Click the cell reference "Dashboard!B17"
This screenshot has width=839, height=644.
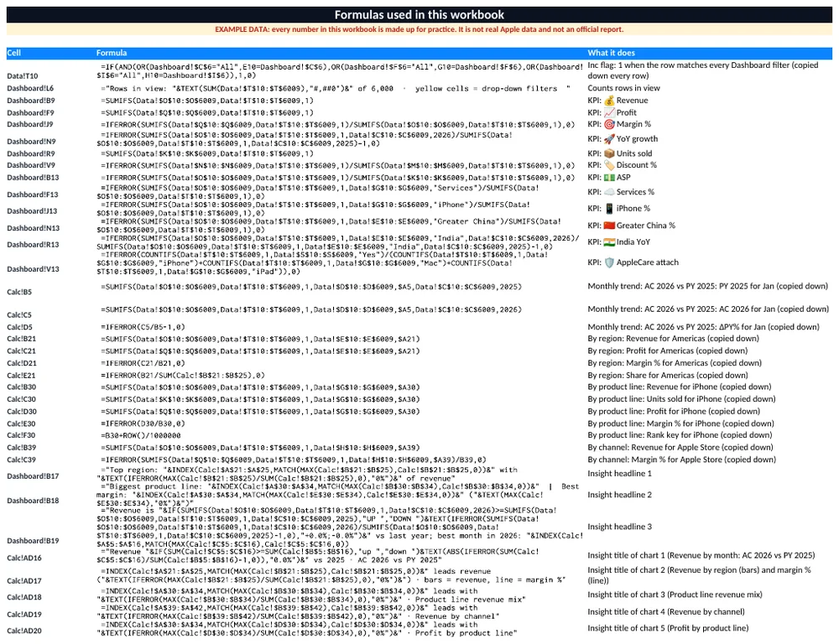click(x=34, y=476)
